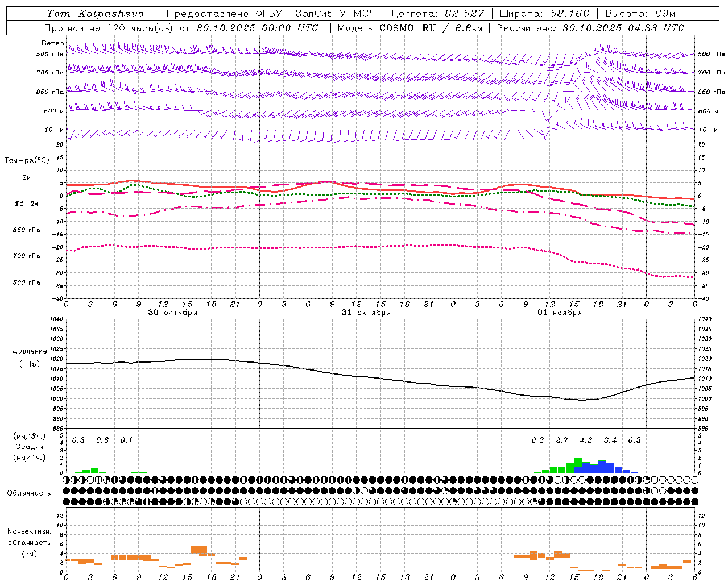The height and width of the screenshot is (582, 728).
Task: Click the left 10 м wind level label
Action: (54, 130)
